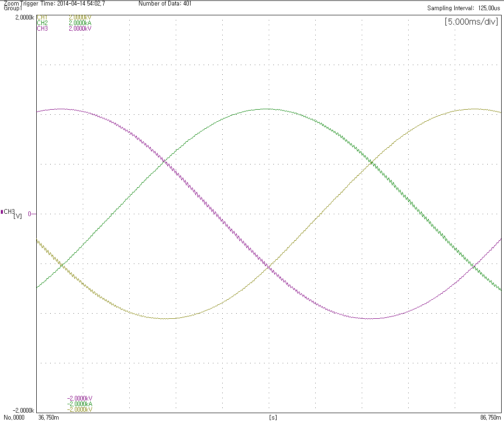Click the 36,750m start time label

pos(48,418)
